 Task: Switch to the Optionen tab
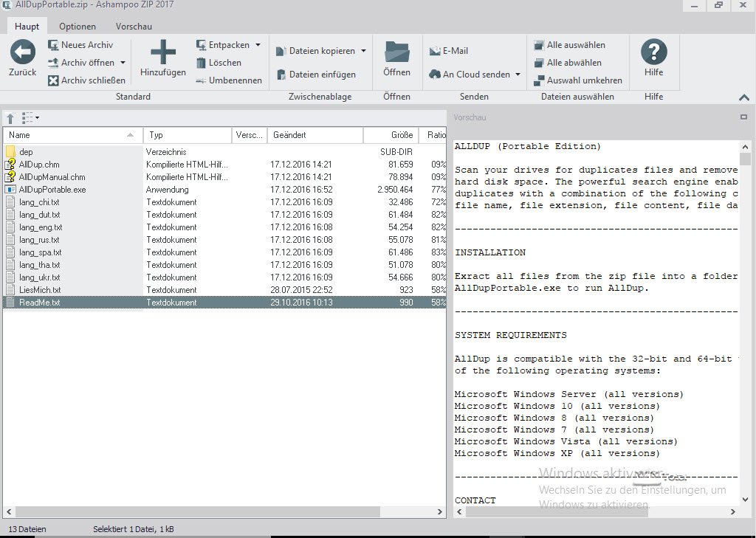point(78,27)
